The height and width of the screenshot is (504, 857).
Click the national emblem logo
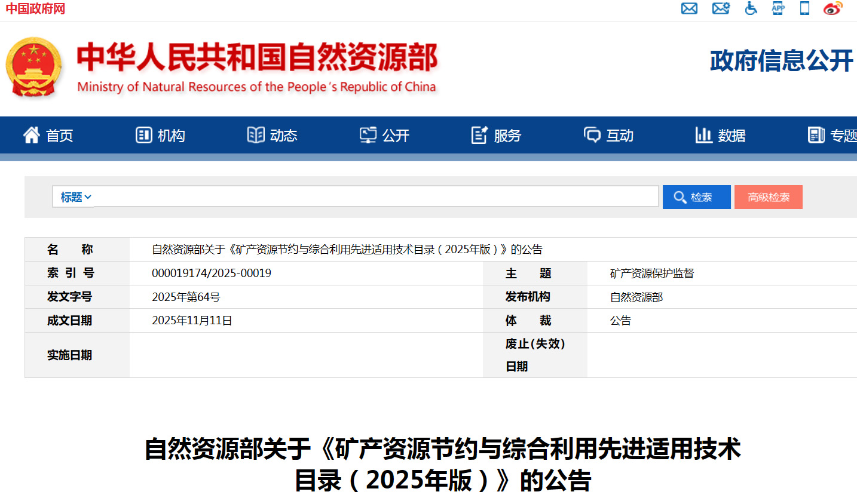34,67
